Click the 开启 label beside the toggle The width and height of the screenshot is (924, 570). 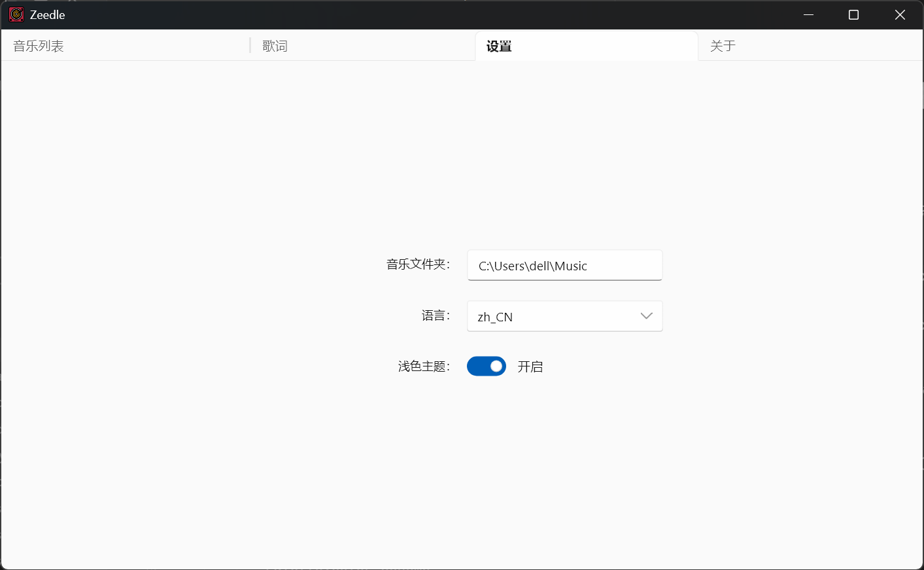(530, 366)
